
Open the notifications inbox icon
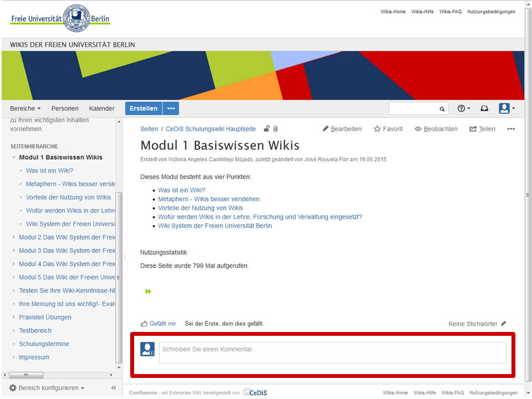[484, 109]
